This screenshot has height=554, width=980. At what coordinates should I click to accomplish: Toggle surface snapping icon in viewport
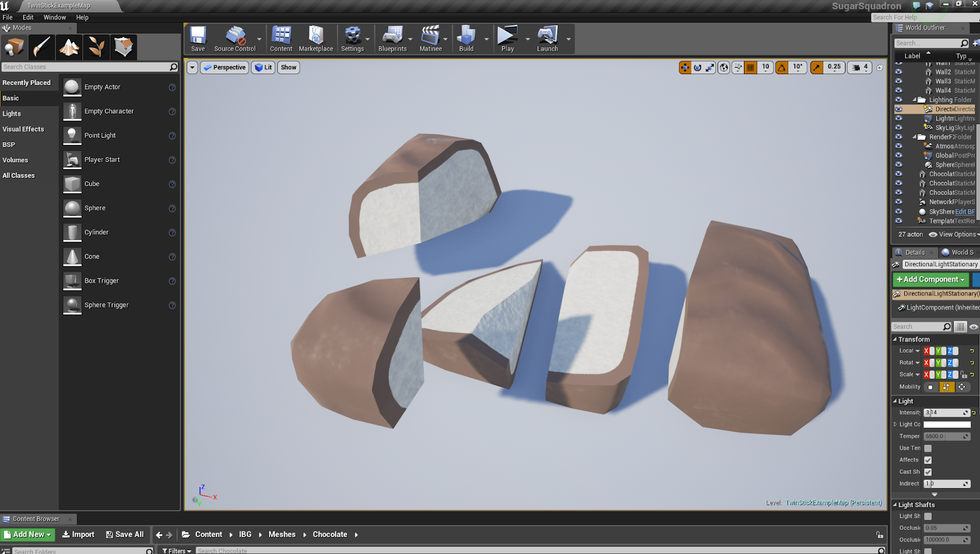[x=738, y=68]
